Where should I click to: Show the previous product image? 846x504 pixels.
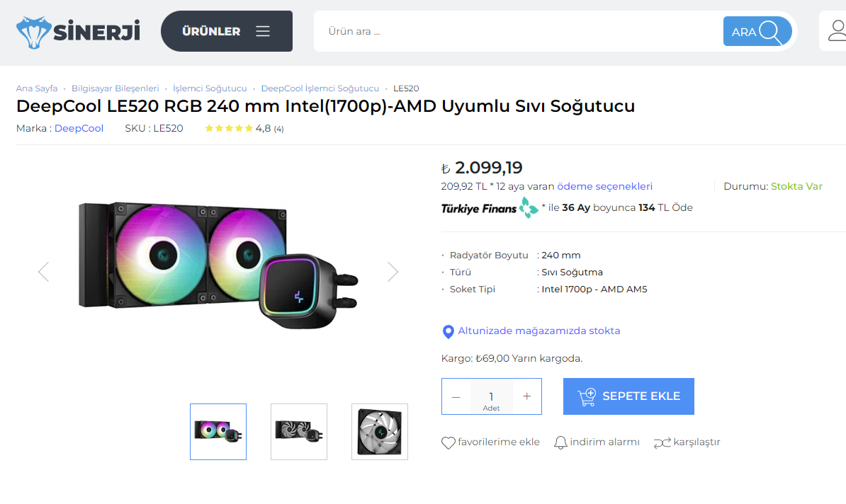(44, 272)
